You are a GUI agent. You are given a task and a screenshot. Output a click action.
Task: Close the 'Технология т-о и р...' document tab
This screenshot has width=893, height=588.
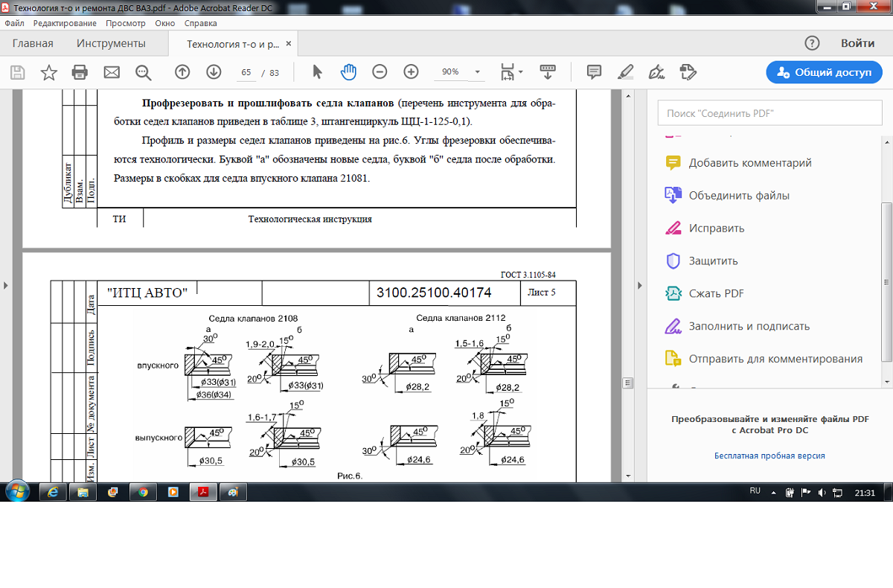click(x=289, y=44)
